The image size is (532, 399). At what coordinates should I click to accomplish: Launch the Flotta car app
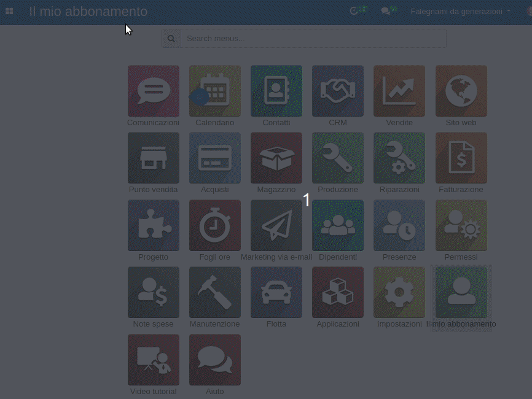(276, 292)
